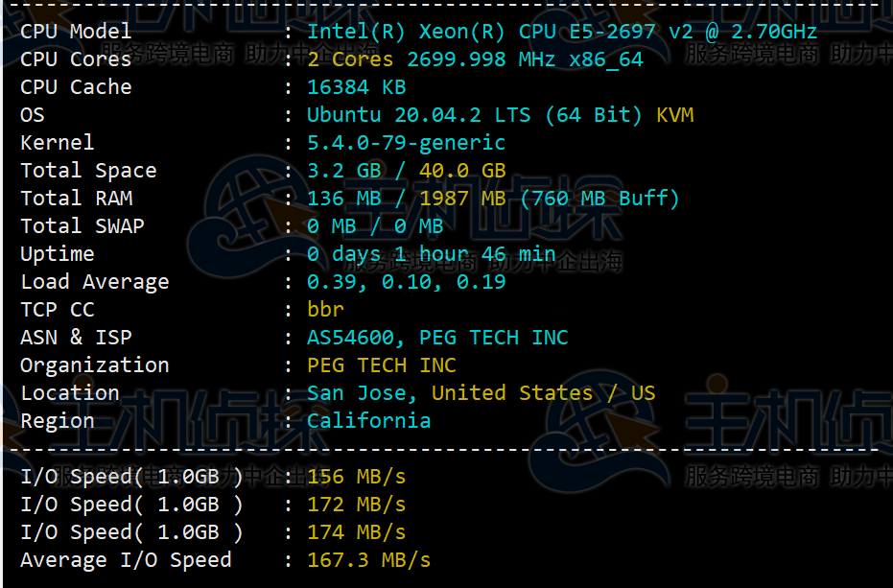Screen dimensions: 893x588
Task: Click the Location label
Action: pyautogui.click(x=70, y=393)
